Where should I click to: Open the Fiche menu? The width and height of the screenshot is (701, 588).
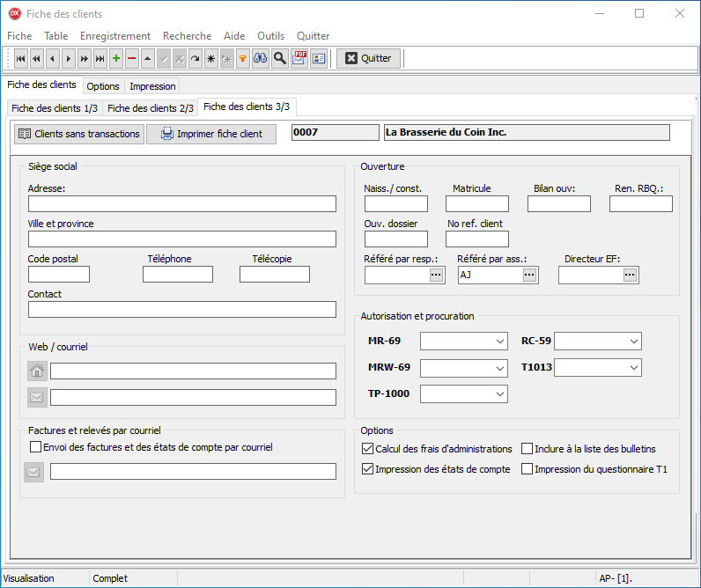[x=19, y=36]
